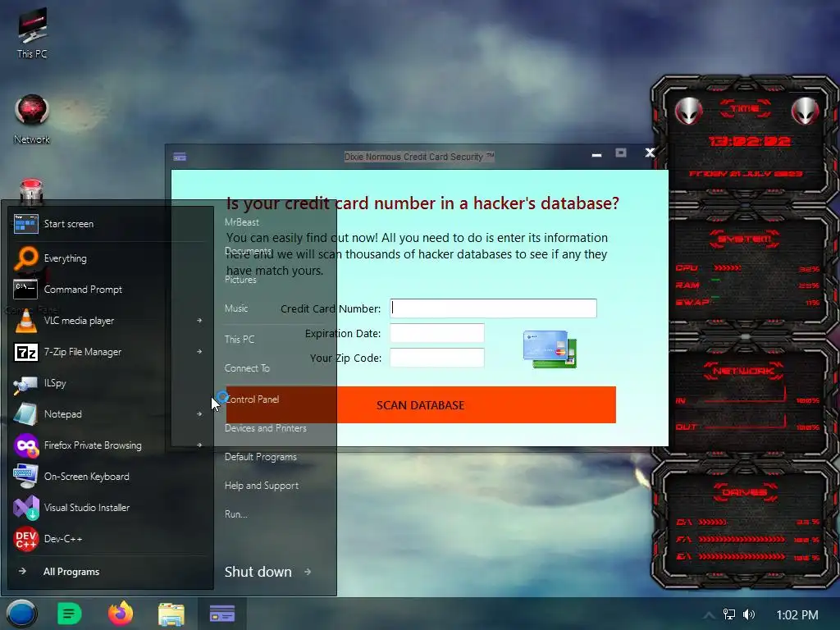Open File Explorer on taskbar
Image resolution: width=840 pixels, height=630 pixels.
pyautogui.click(x=171, y=614)
